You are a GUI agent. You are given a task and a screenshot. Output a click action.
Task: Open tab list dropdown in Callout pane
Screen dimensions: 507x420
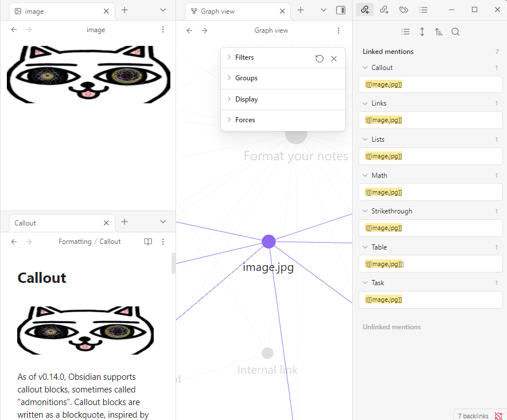[x=163, y=221]
